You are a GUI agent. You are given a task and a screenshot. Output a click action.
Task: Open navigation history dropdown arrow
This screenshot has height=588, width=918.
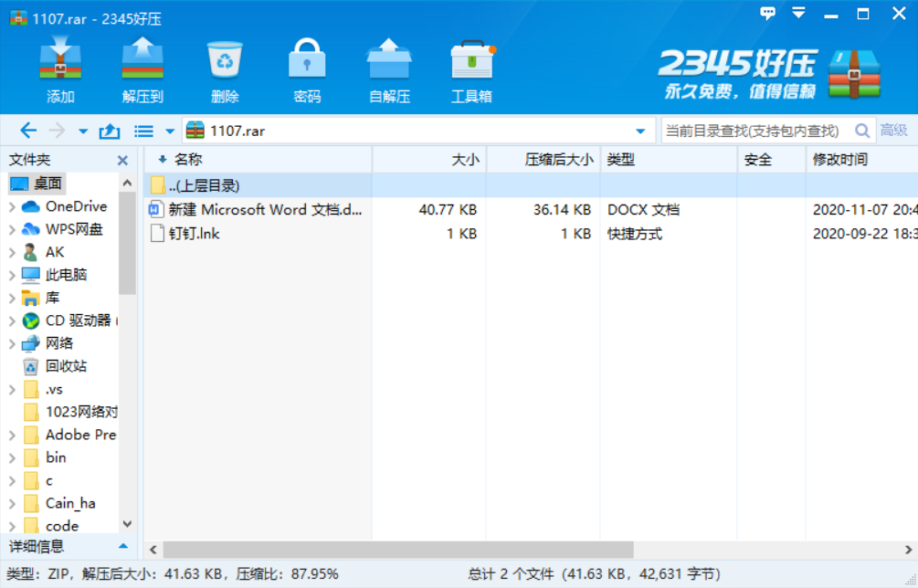(x=83, y=131)
